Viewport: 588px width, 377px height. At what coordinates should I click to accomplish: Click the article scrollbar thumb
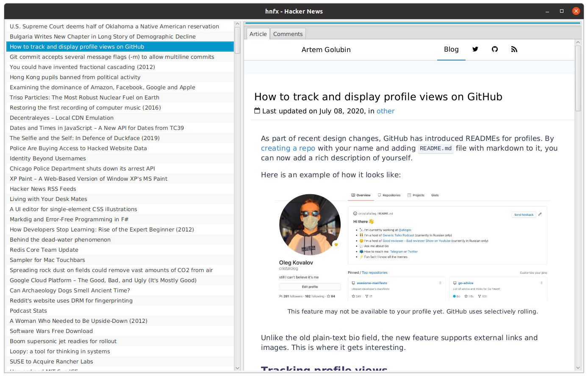pyautogui.click(x=578, y=79)
